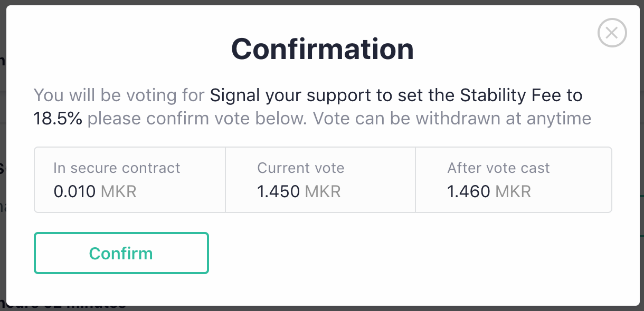Click the In secure contract label
The height and width of the screenshot is (311, 644).
tap(117, 168)
